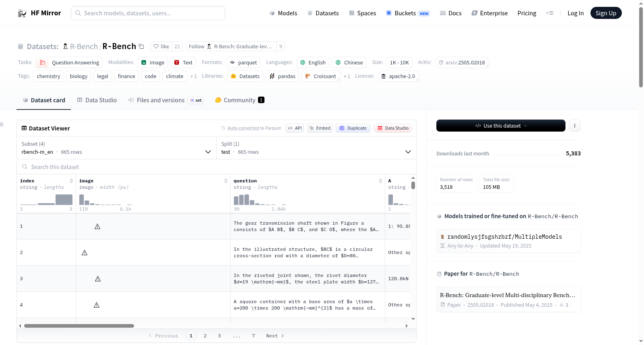
Task: Click warning icon in row 2 image cell
Action: coord(85,253)
